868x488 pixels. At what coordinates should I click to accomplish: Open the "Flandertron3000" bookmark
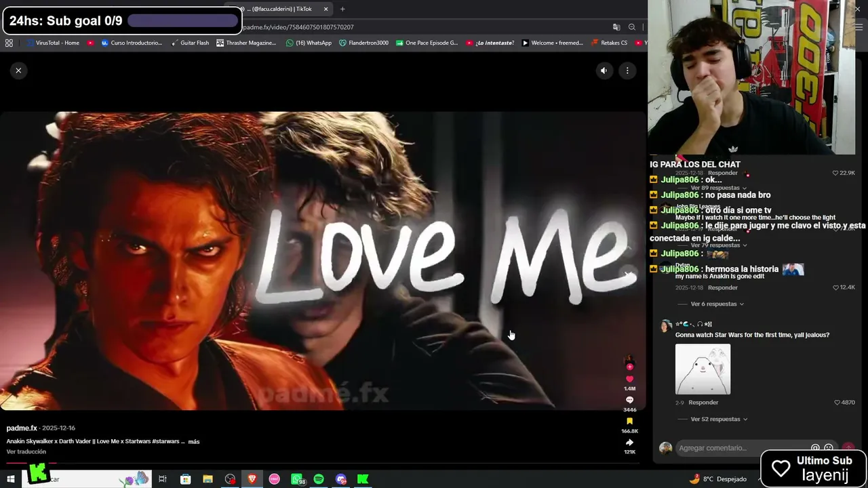[x=364, y=43]
